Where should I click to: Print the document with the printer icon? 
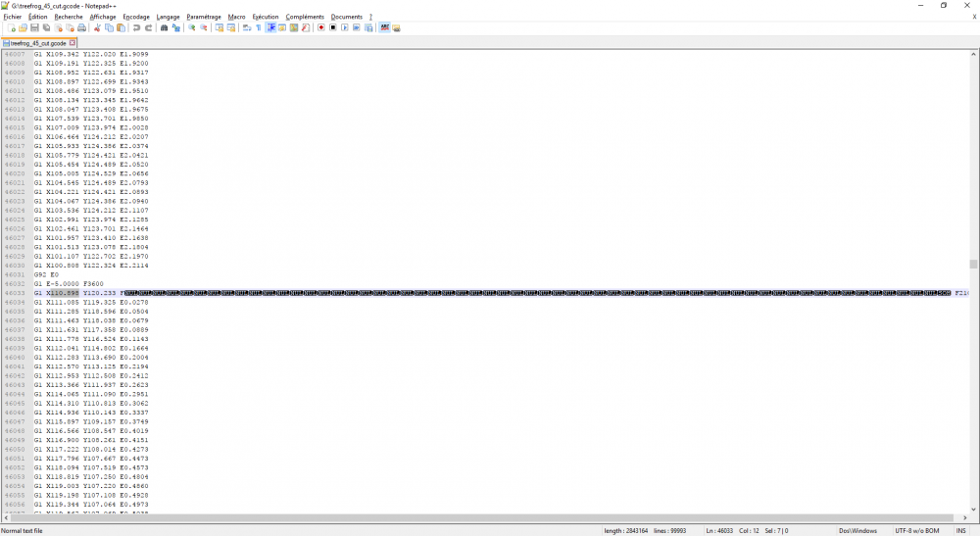pyautogui.click(x=82, y=27)
